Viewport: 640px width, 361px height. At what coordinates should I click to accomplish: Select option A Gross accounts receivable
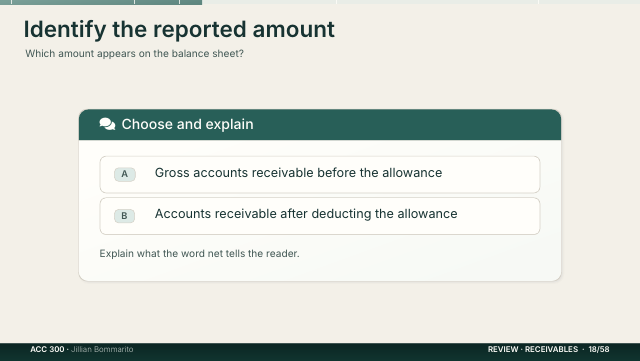click(x=320, y=174)
